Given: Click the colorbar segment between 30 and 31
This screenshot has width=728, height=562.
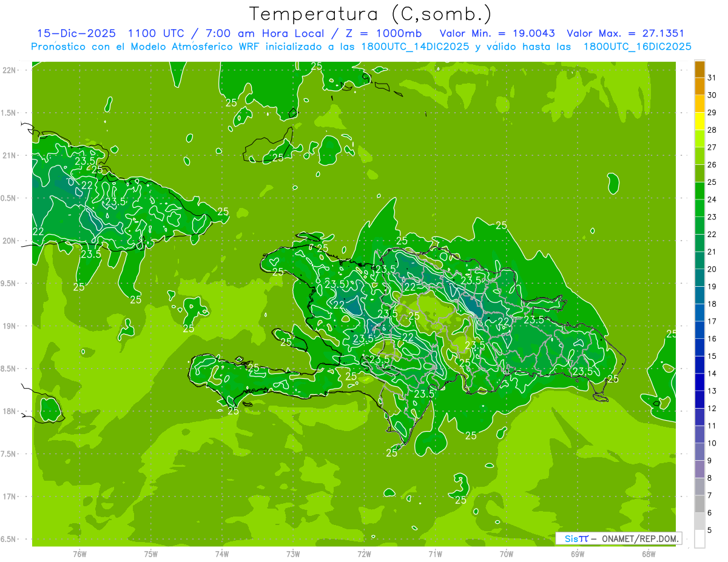Looking at the screenshot, I should 699,86.
